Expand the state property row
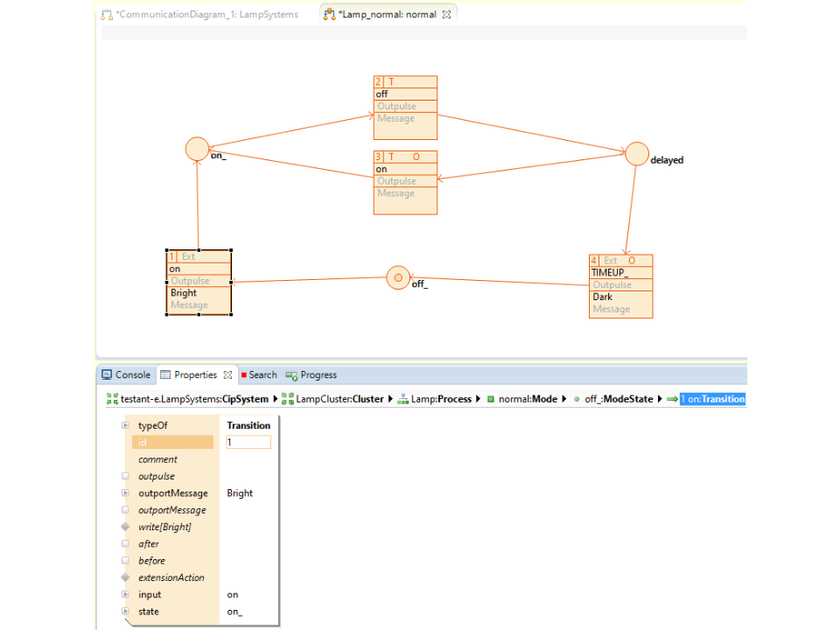 point(125,612)
